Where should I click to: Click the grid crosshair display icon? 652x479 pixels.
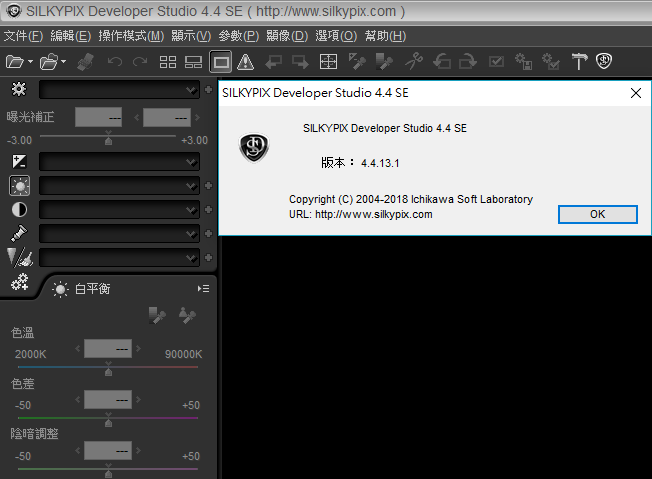[x=328, y=62]
